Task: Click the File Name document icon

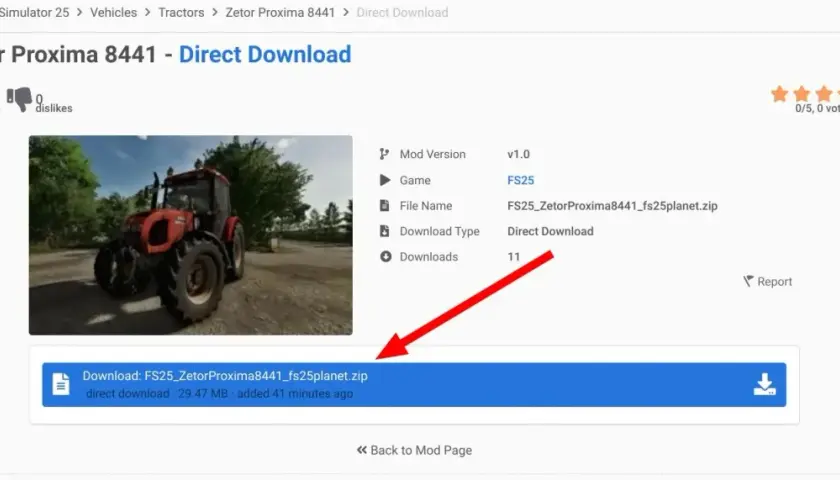Action: [384, 206]
